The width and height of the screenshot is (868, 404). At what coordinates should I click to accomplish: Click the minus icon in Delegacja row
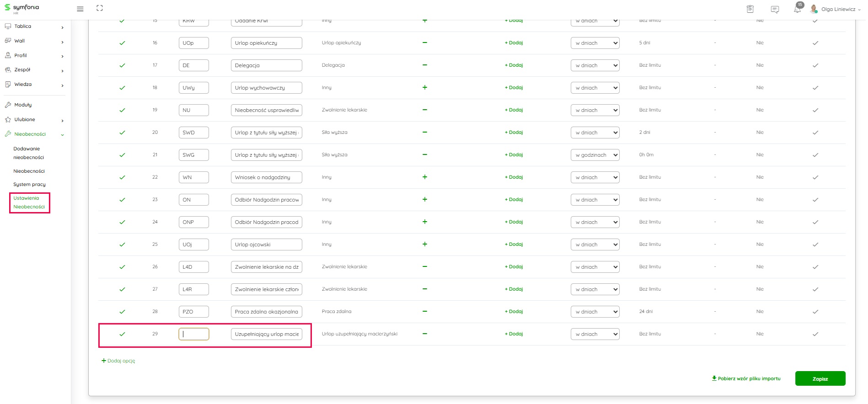(424, 65)
